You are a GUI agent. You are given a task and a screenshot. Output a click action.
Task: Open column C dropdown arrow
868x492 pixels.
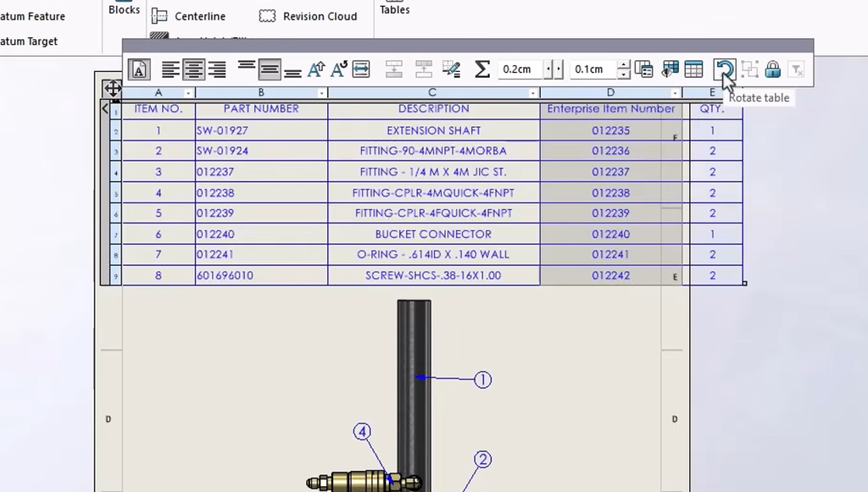pos(532,93)
